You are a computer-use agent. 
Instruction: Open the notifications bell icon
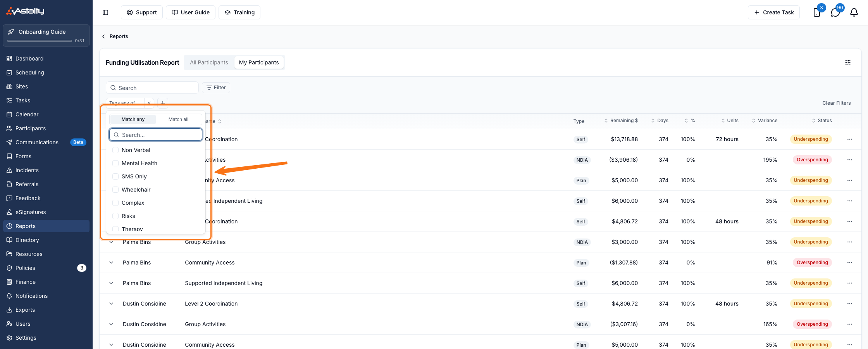tap(854, 12)
